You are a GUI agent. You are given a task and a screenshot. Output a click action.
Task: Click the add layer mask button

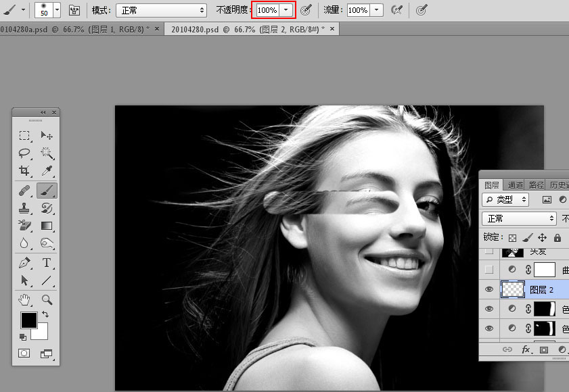pyautogui.click(x=543, y=349)
